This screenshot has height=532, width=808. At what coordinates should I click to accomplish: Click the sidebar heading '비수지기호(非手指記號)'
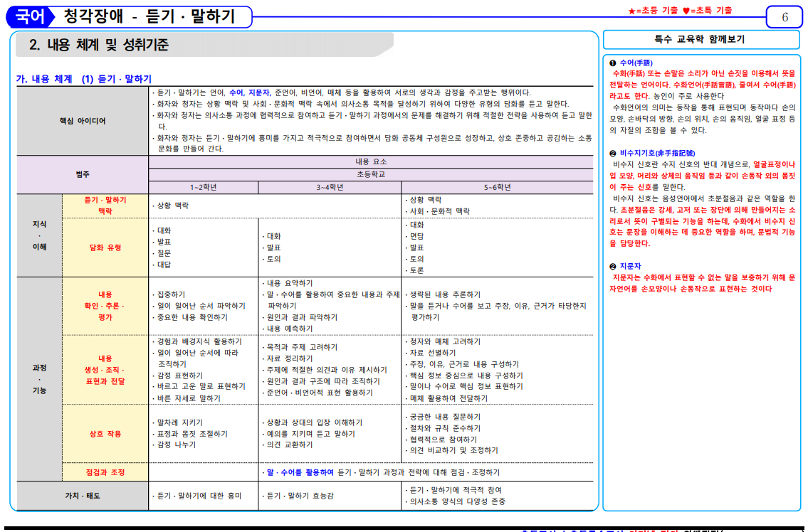click(x=657, y=153)
